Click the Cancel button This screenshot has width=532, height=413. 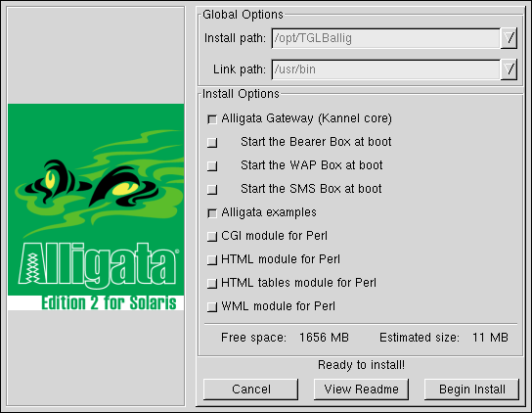pos(251,390)
